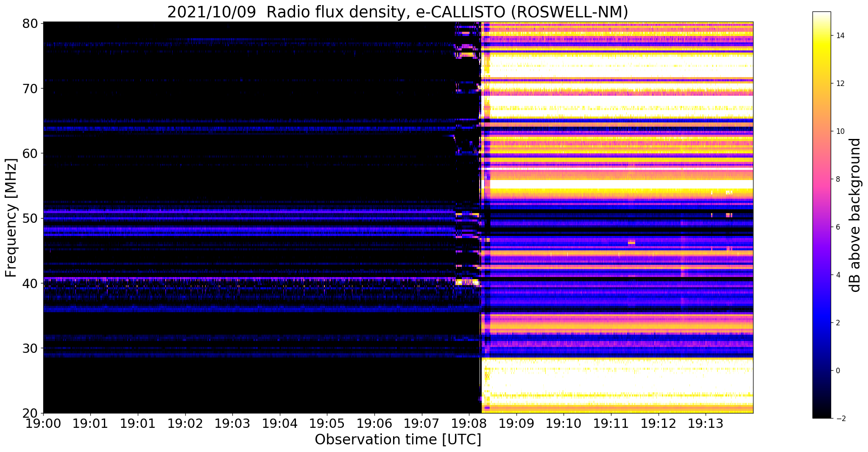This screenshot has width=868, height=452.
Task: Click the 80 MHz y-axis tick label
Action: coord(30,23)
